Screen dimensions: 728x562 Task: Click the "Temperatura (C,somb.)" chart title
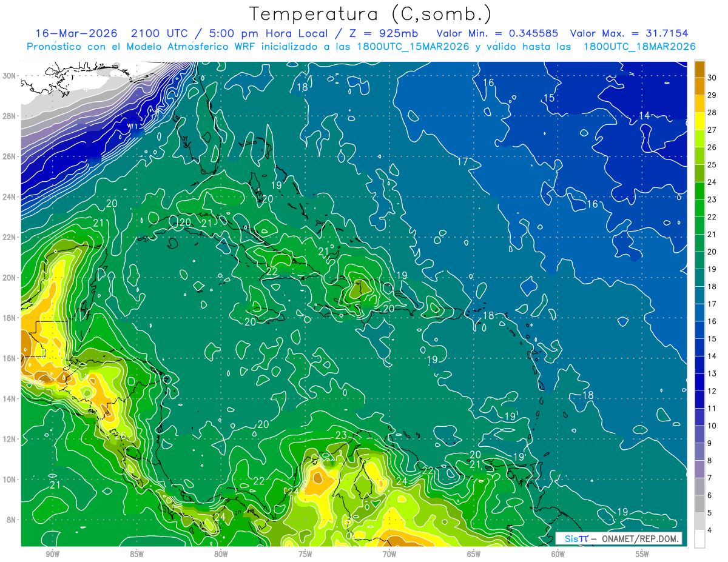click(371, 14)
